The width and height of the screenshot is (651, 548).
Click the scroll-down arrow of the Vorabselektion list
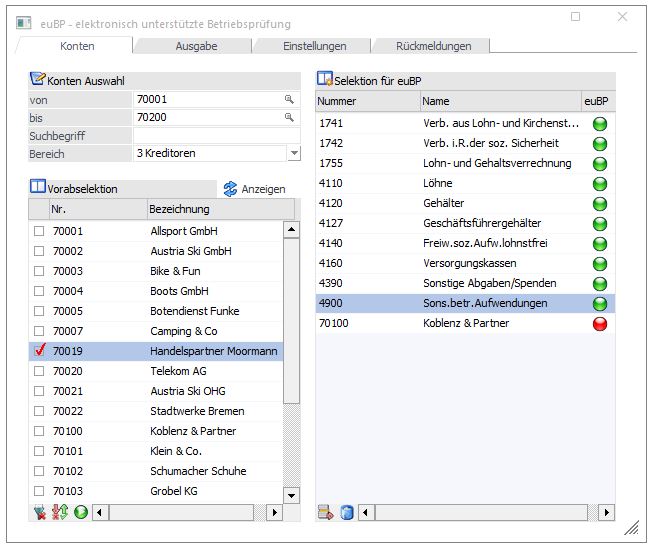291,494
